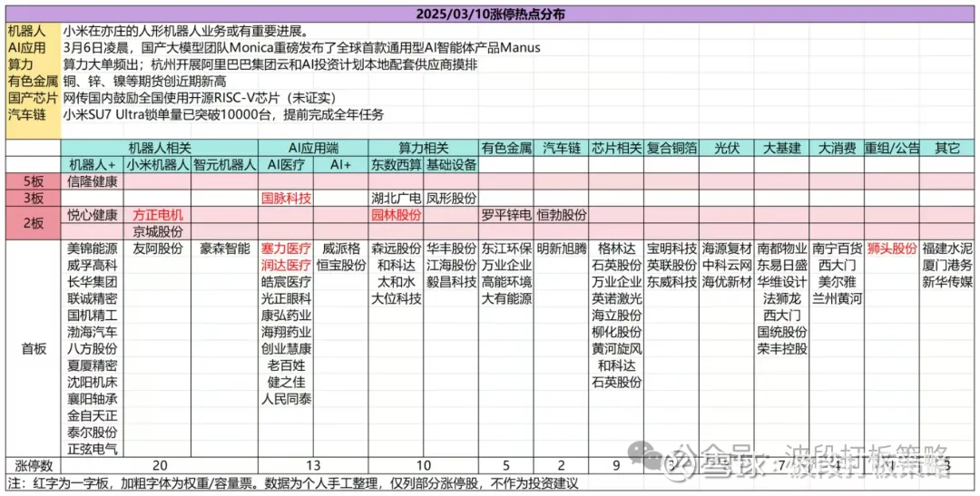980x496 pixels.
Task: Select the red 塞力医疗 cell
Action: (286, 248)
